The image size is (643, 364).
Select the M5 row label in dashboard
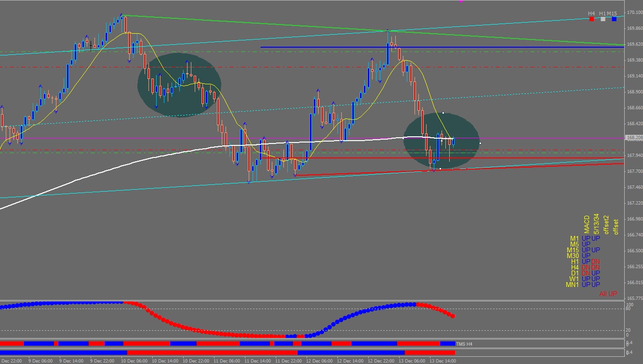coord(574,244)
